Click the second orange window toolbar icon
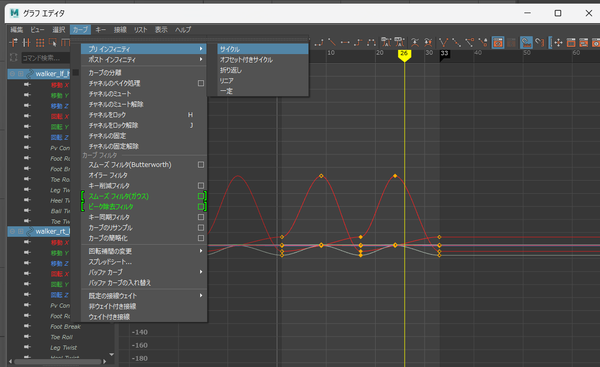600x367 pixels. 584,42
